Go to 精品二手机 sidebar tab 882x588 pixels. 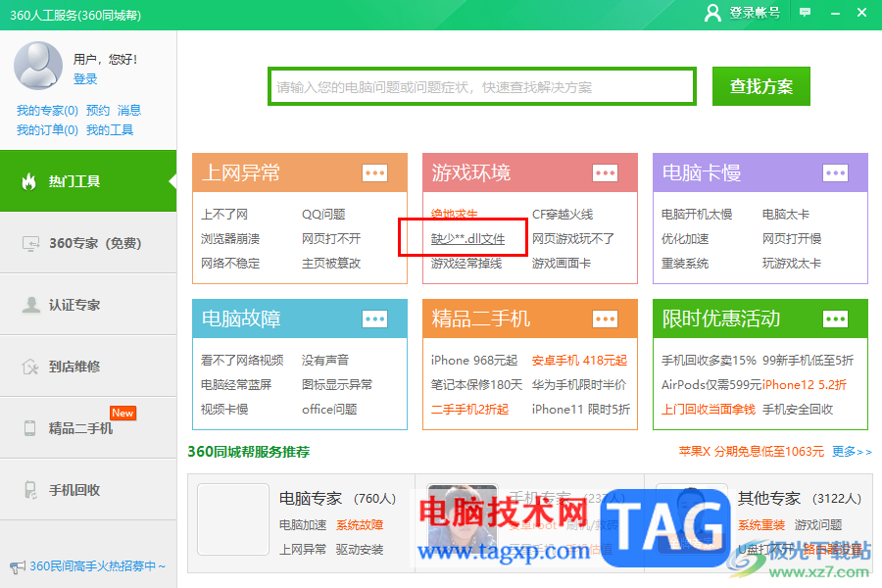[88, 428]
